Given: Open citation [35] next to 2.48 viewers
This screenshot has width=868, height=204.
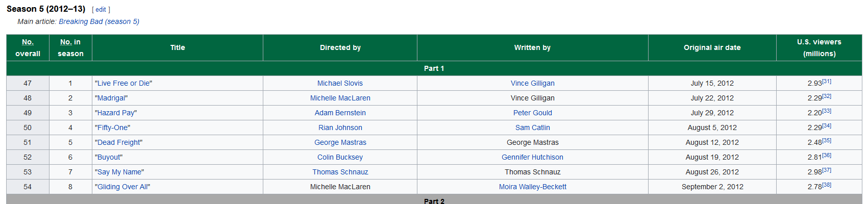Looking at the screenshot, I should 827,141.
